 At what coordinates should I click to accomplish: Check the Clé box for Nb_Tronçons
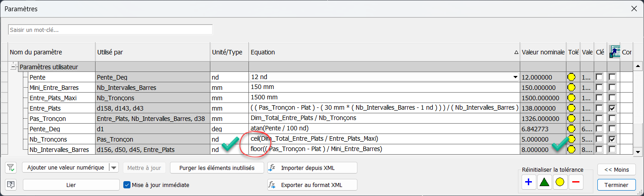pyautogui.click(x=600, y=139)
